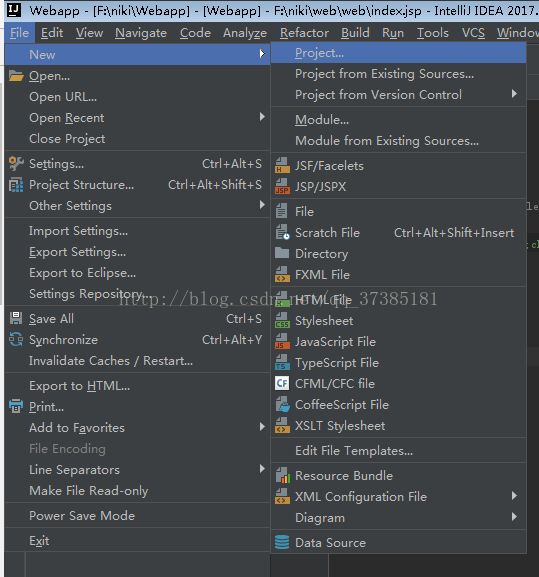Screen dimensions: 539x577
Task: Select Project from Existing Sources...
Action: coord(398,74)
